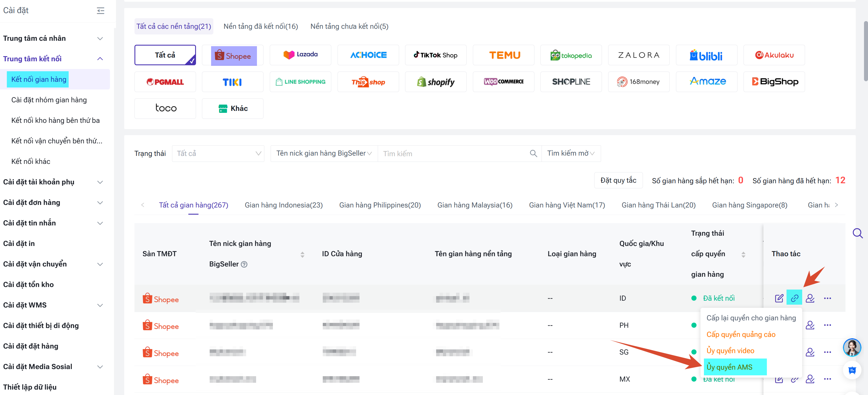This screenshot has width=868, height=395.
Task: Open more options for SG Shopee store
Action: tap(828, 352)
